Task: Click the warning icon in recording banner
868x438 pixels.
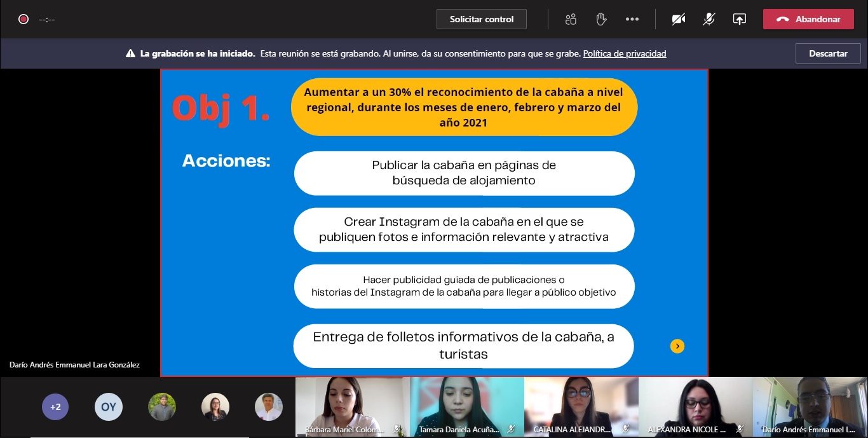Action: point(130,54)
